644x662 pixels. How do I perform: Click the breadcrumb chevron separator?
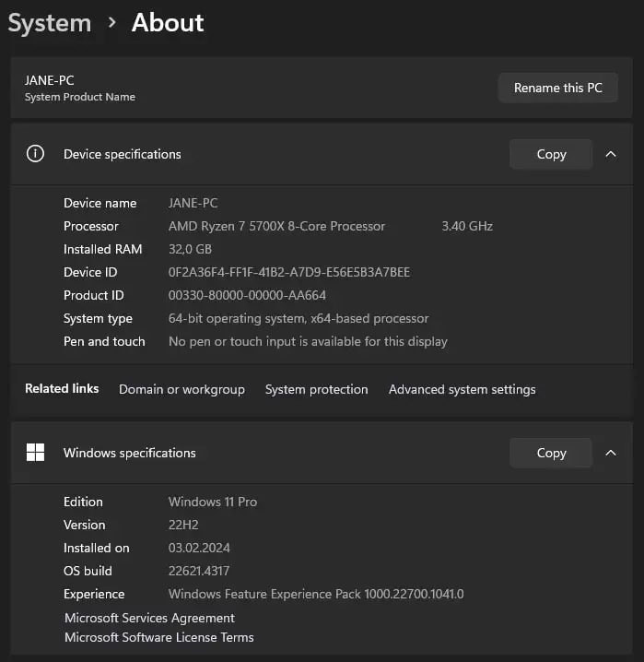111,23
